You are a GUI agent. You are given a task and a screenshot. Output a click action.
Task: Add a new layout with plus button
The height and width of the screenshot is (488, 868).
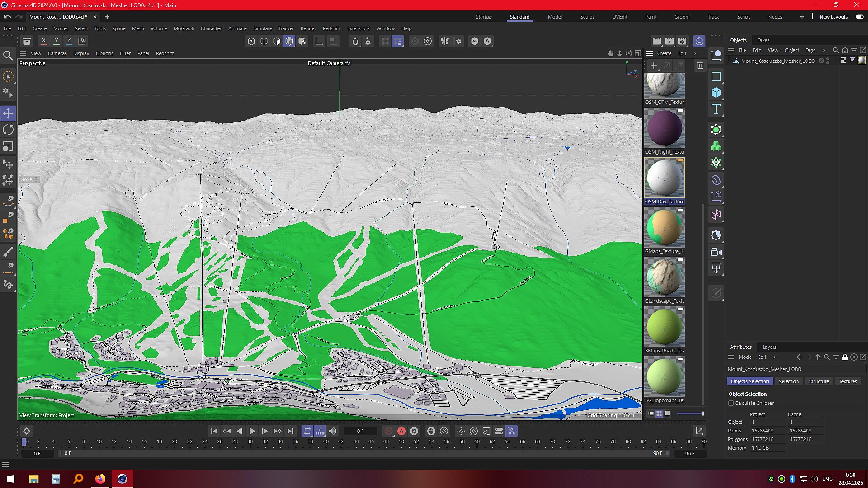[x=802, y=17]
